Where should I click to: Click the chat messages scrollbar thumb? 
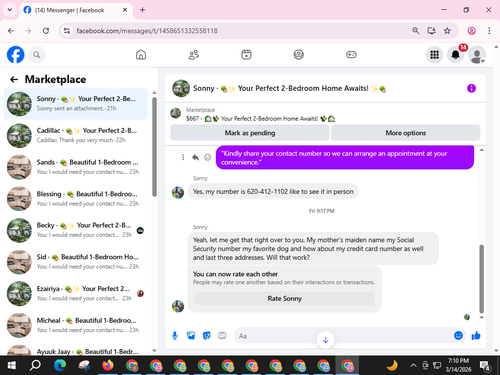pos(481,278)
